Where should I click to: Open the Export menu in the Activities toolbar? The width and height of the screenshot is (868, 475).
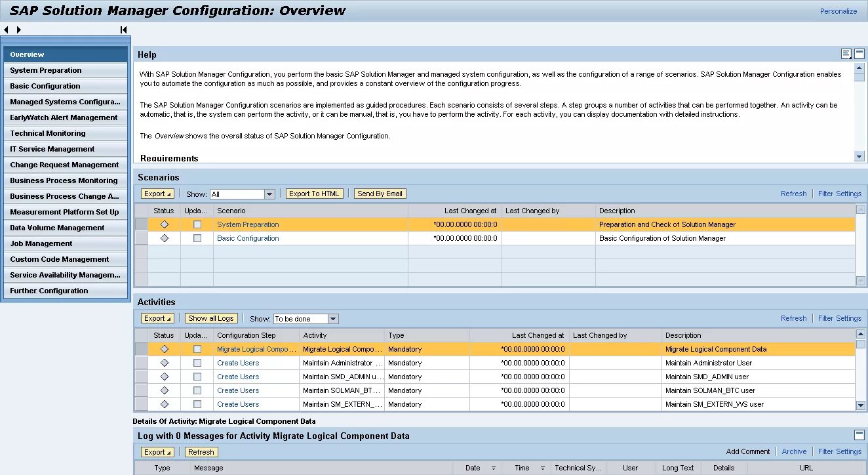(157, 318)
